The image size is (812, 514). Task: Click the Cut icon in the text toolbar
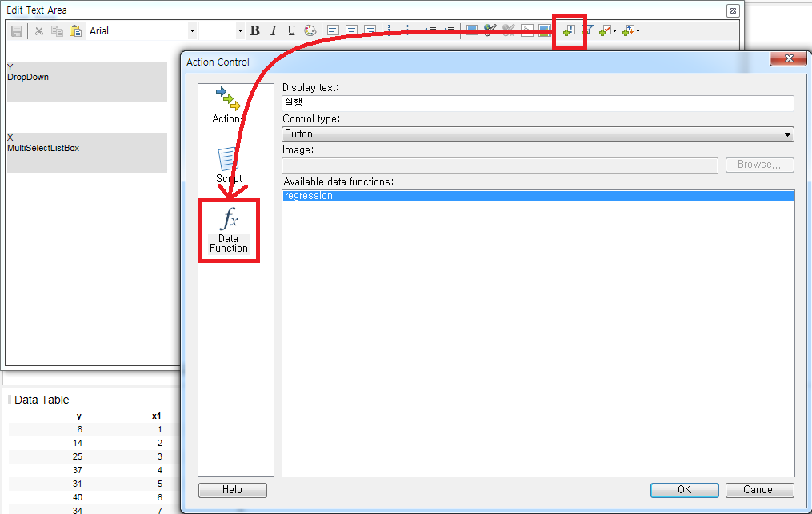click(x=38, y=30)
